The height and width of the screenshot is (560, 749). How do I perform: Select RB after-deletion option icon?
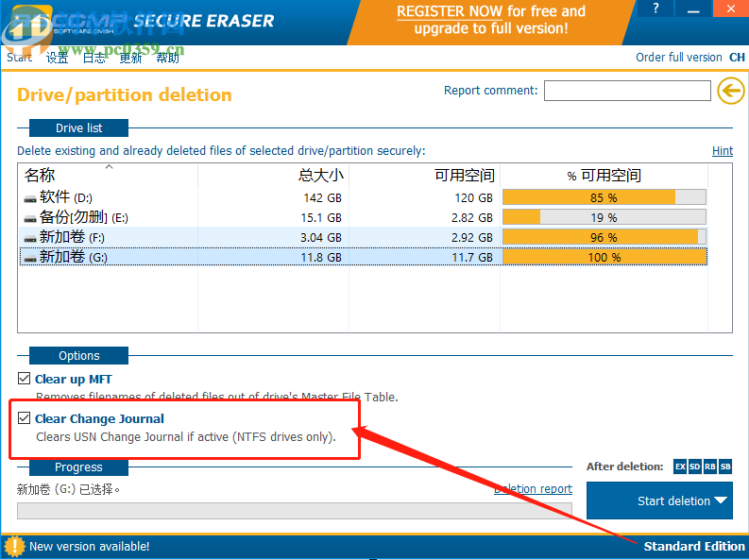710,467
